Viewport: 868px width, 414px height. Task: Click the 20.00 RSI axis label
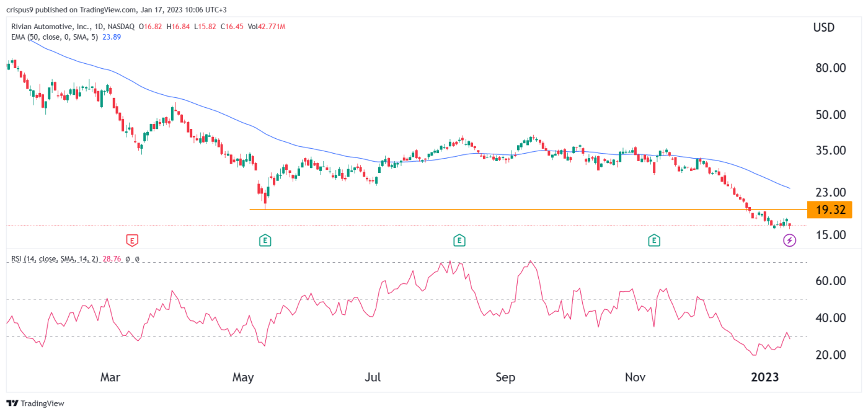coord(831,355)
